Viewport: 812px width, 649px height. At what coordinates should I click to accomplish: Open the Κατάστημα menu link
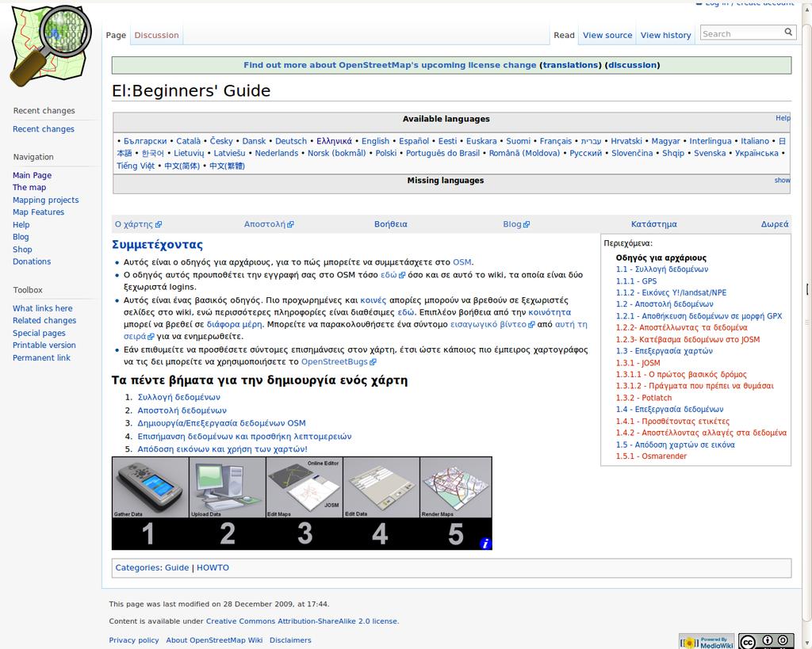(653, 224)
